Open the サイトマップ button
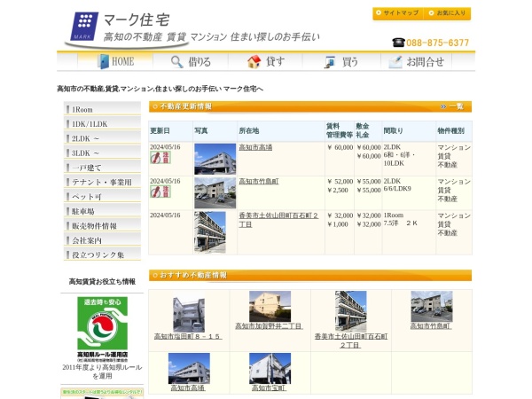The image size is (532, 399). (397, 13)
